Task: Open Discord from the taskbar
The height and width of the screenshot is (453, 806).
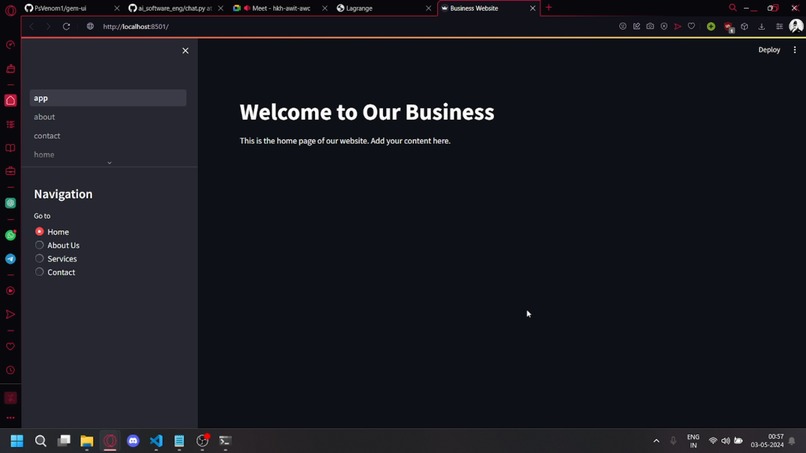Action: click(133, 441)
